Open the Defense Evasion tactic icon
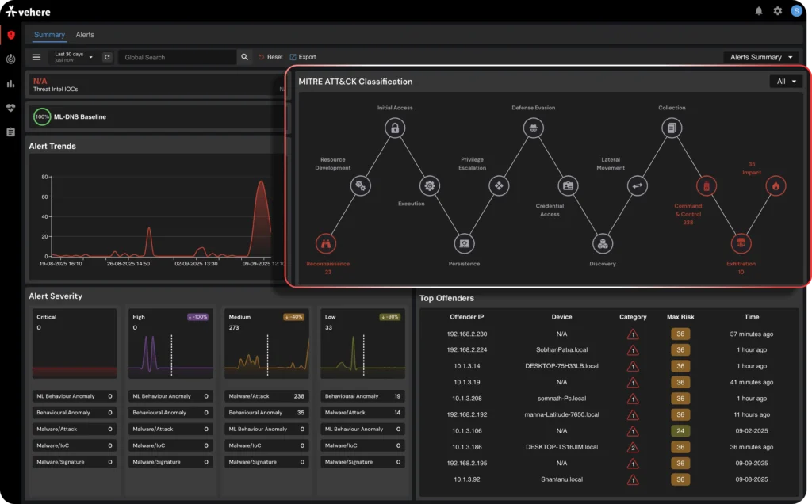The image size is (812, 504). 534,128
